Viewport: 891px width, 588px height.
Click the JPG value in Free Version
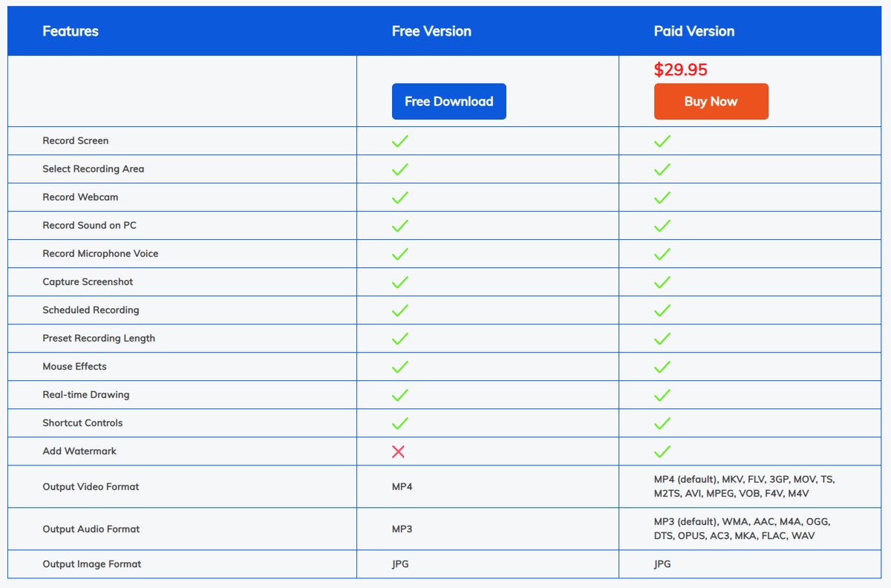[400, 564]
